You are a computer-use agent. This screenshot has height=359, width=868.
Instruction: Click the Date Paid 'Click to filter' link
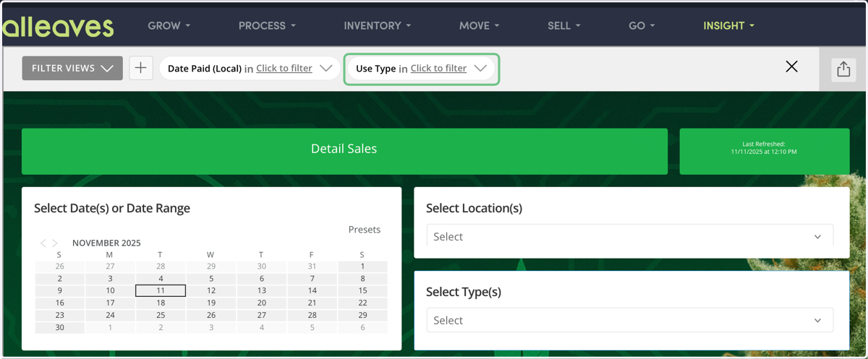click(x=284, y=69)
